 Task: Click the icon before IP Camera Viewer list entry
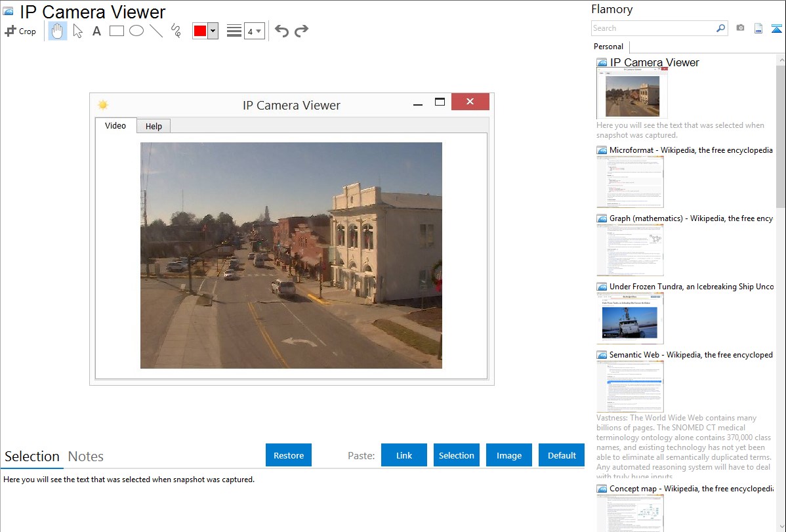602,63
